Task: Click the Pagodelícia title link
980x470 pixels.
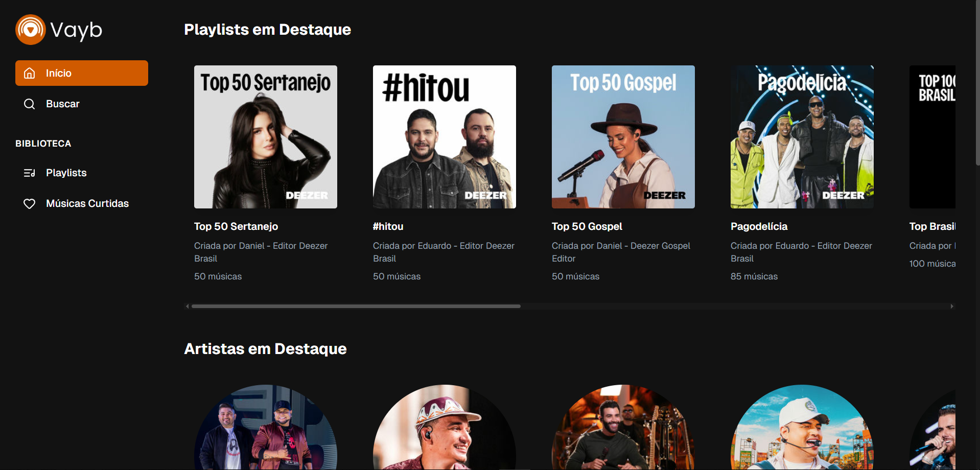Action: pos(759,226)
